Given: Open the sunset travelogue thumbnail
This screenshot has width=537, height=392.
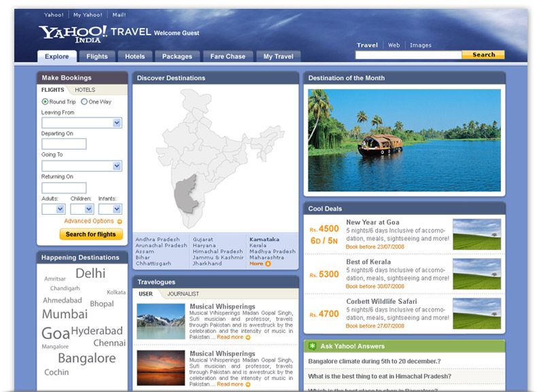Looking at the screenshot, I should click(x=161, y=368).
